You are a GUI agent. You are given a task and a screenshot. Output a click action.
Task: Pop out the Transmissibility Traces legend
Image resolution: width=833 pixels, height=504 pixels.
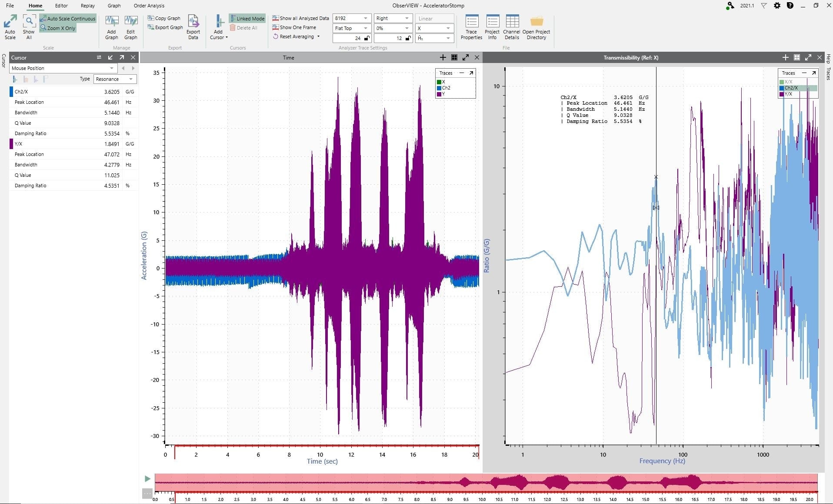click(x=814, y=73)
